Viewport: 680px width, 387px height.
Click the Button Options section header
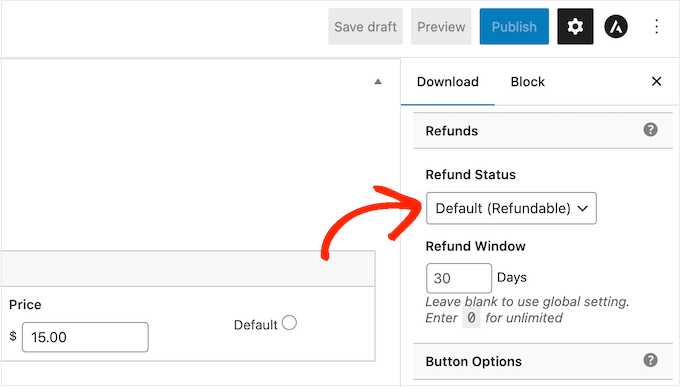tap(543, 361)
